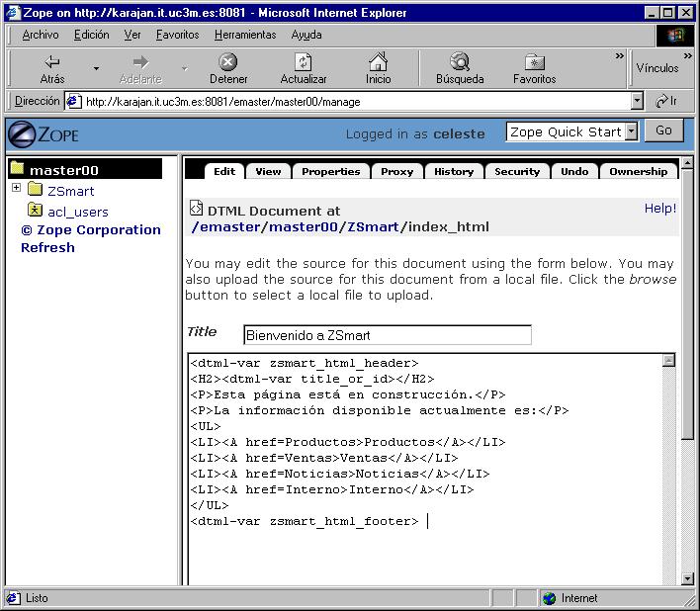This screenshot has height=611, width=700.
Task: Open the Ver menu
Action: 132,35
